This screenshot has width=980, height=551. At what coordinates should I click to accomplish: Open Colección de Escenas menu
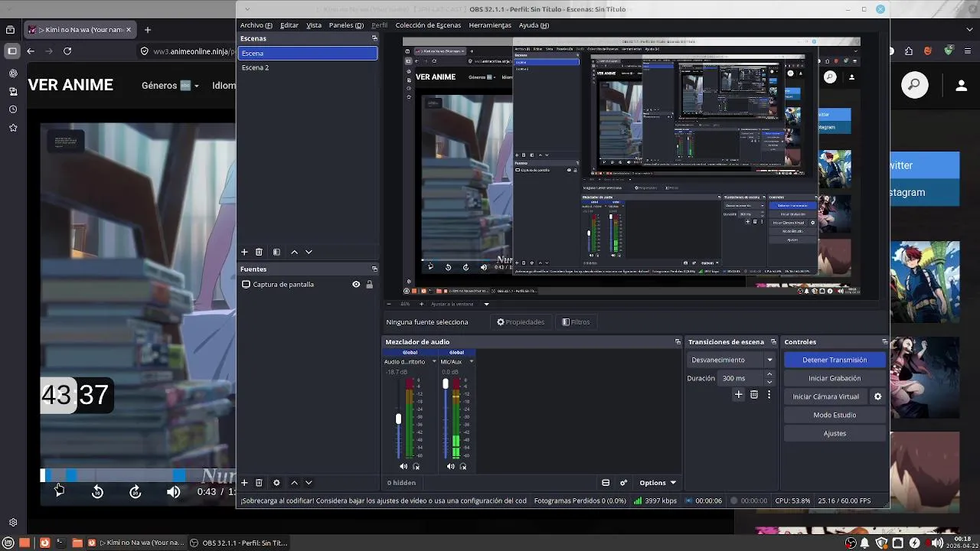click(x=428, y=25)
